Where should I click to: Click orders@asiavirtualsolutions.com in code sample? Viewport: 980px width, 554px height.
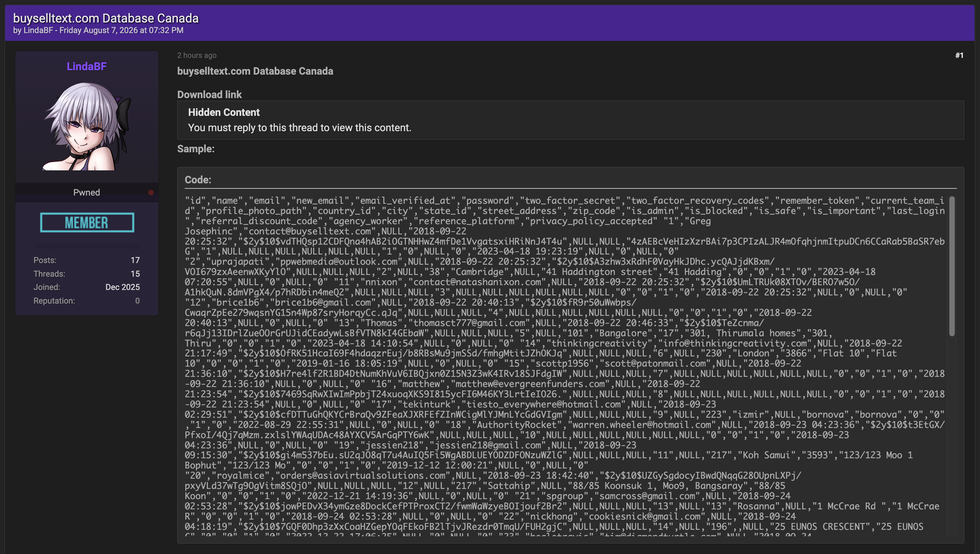pyautogui.click(x=363, y=476)
